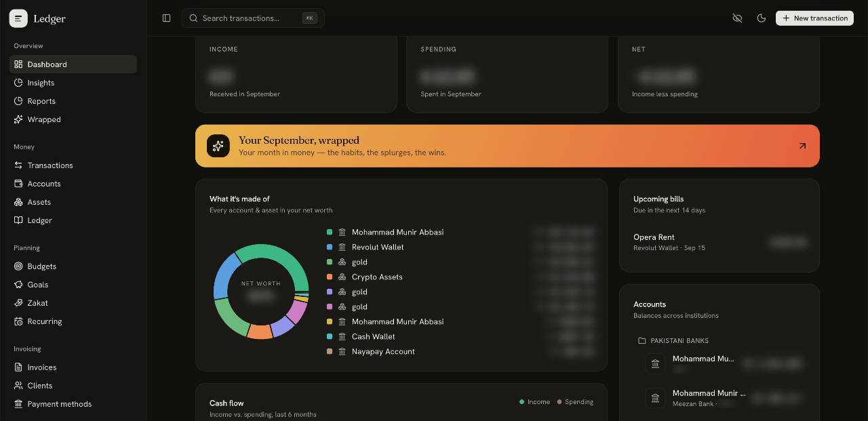Click the Accounts wallet icon in sidebar

tap(18, 184)
